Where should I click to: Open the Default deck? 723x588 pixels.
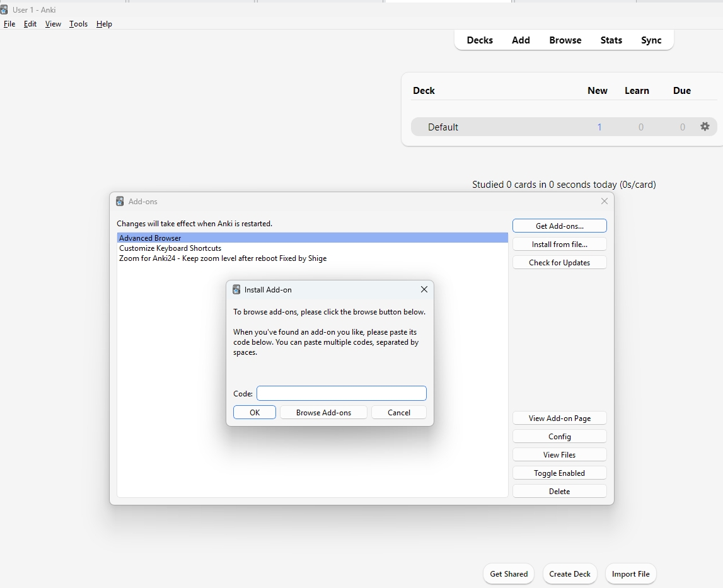click(x=442, y=127)
